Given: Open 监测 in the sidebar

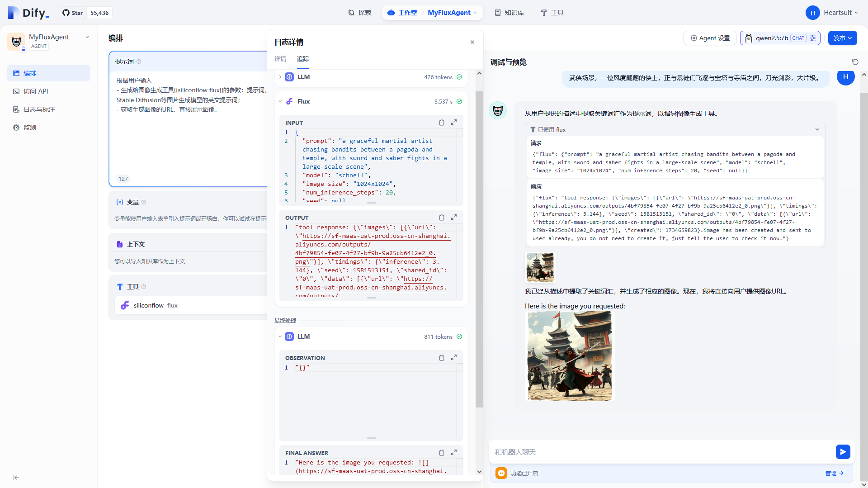Looking at the screenshot, I should coord(48,128).
